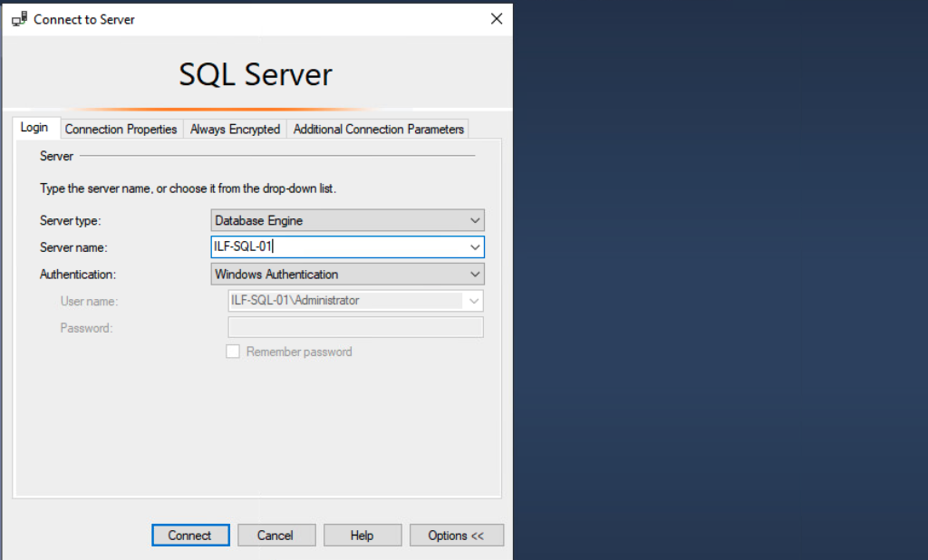The width and height of the screenshot is (928, 560).
Task: Click the SQL Server banner heading
Action: (x=256, y=74)
